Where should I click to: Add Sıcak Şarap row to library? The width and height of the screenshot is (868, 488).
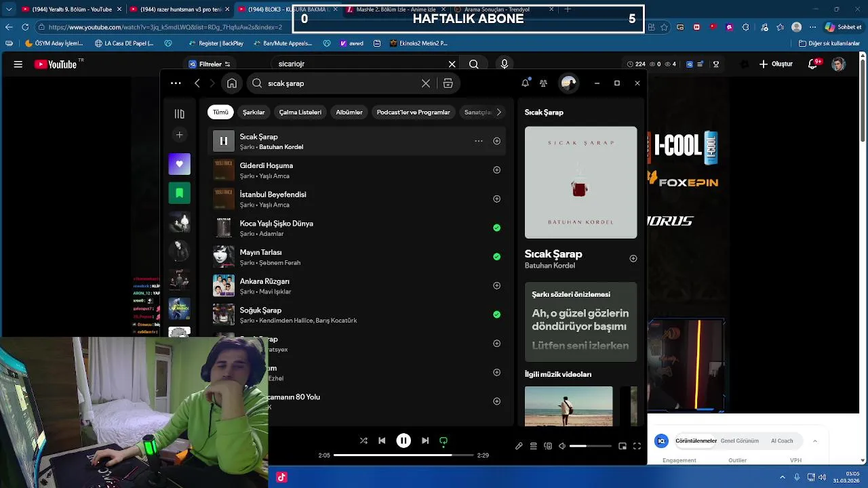click(x=496, y=141)
